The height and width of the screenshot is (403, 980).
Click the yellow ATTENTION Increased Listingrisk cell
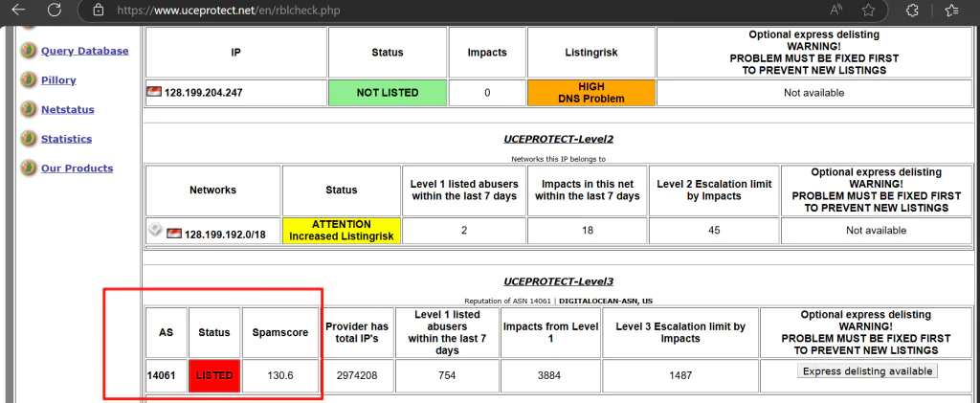[342, 231]
